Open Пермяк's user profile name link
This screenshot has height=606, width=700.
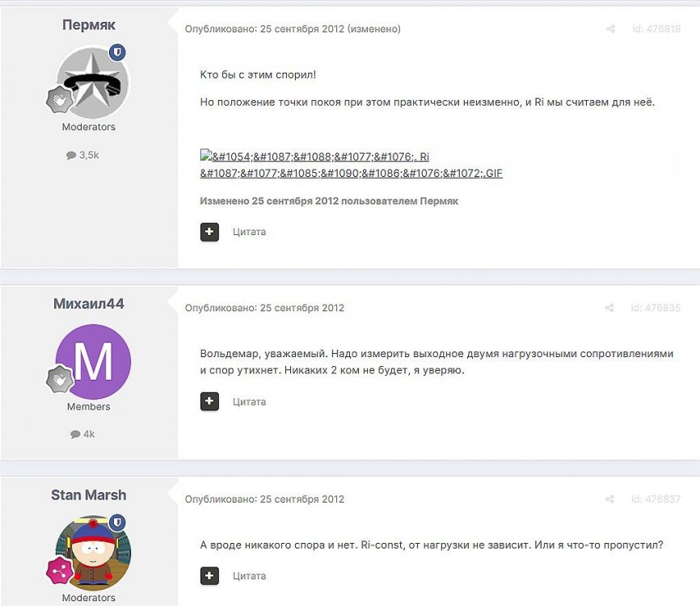(x=88, y=24)
